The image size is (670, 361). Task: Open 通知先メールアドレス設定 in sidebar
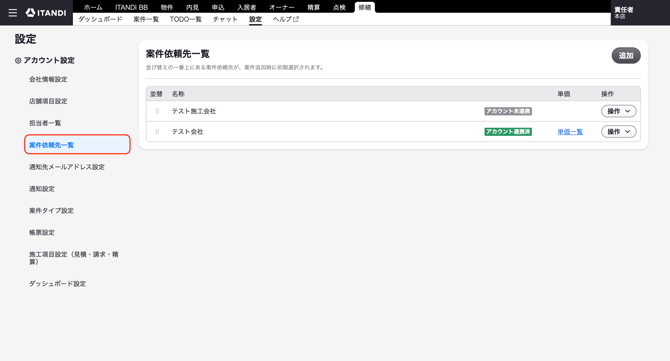point(67,167)
